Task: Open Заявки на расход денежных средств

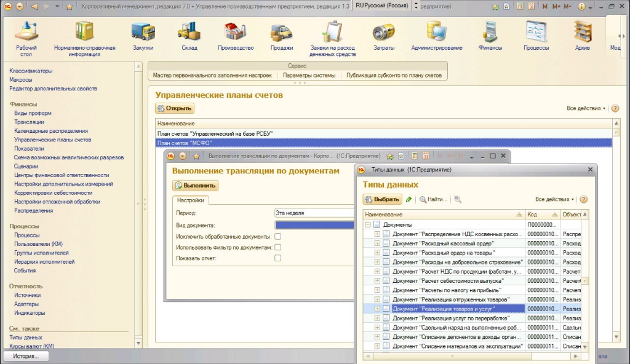Action: pyautogui.click(x=333, y=39)
